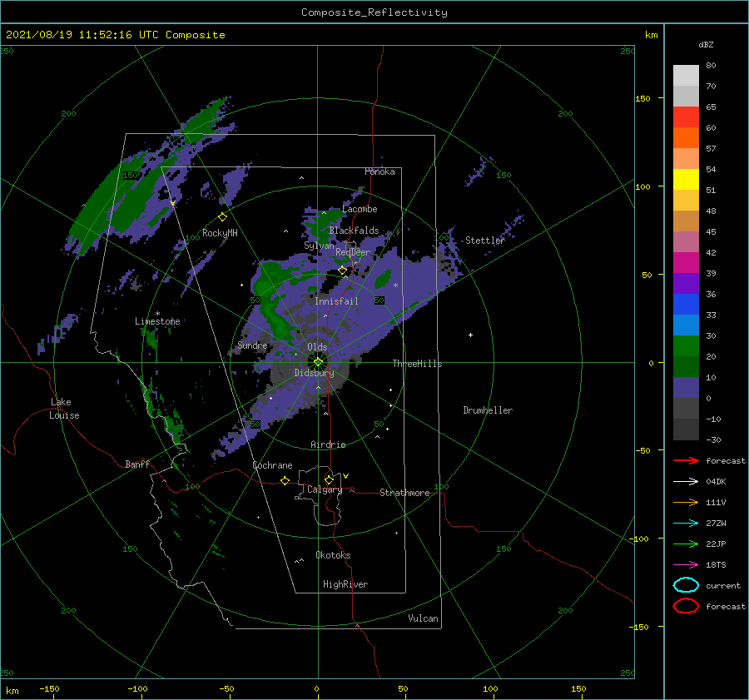The height and width of the screenshot is (700, 749).
Task: Click the Blackfalds town label
Action: tap(354, 231)
